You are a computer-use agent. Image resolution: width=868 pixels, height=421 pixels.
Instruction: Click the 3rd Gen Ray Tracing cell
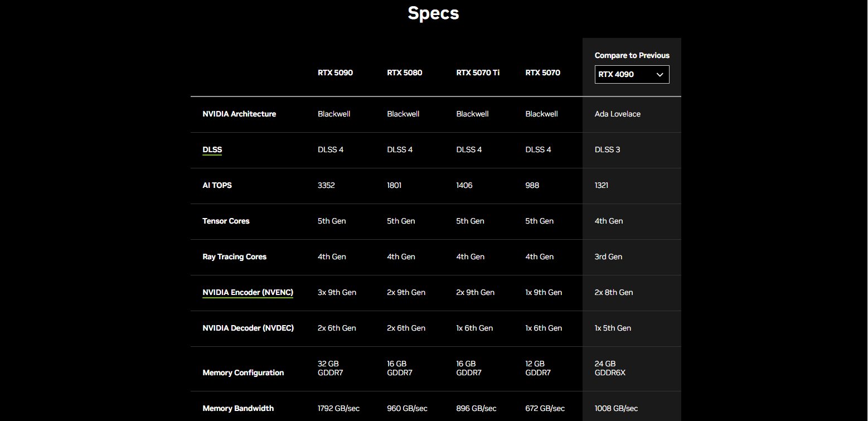tap(608, 257)
